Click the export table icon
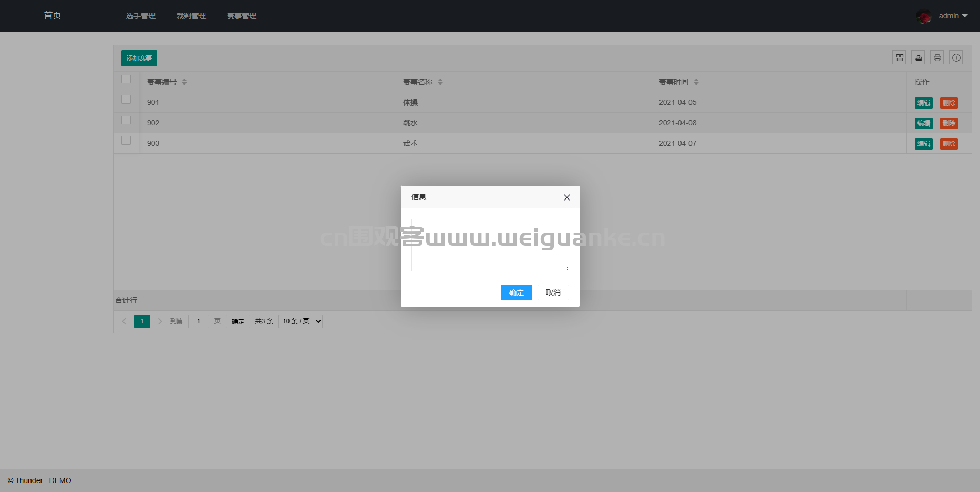 [x=918, y=58]
